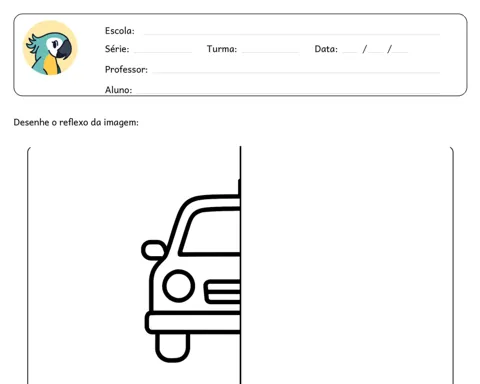This screenshot has width=480, height=384.
Task: Click the Professor blank line
Action: tap(296, 72)
